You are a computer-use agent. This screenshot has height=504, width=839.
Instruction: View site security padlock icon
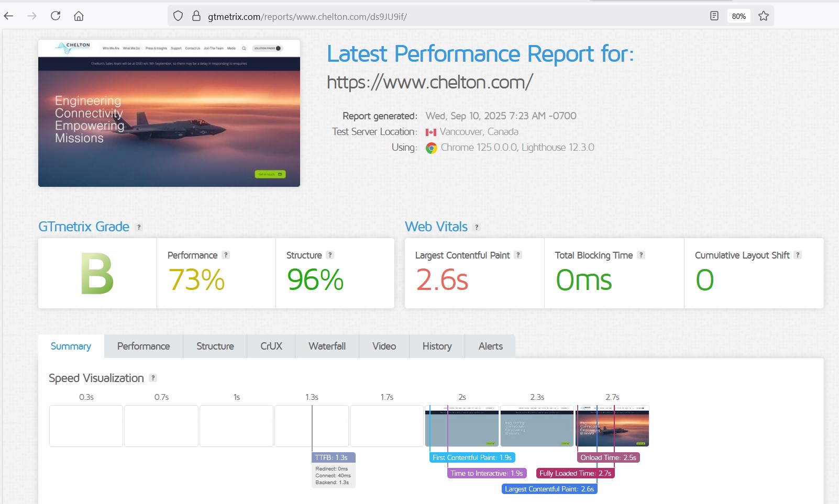pyautogui.click(x=196, y=16)
